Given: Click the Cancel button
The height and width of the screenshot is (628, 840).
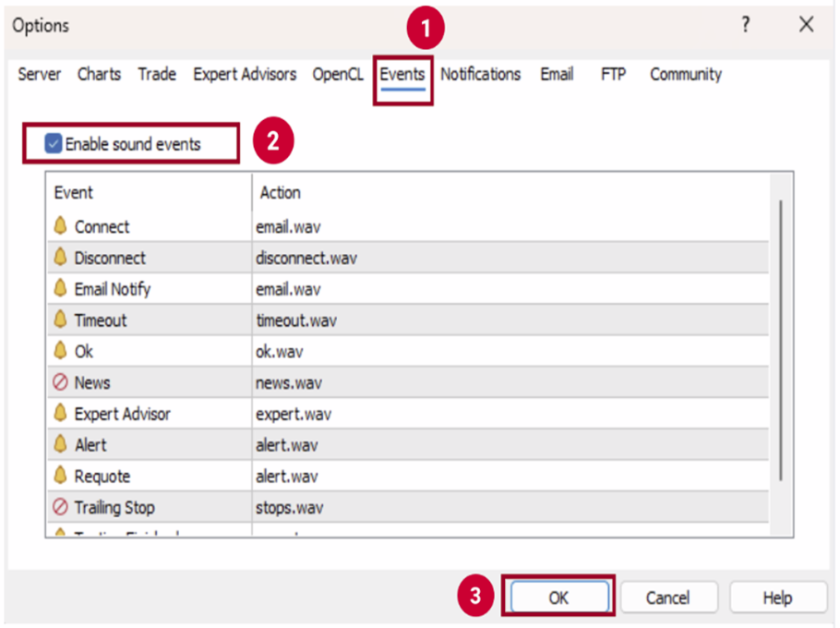Looking at the screenshot, I should 667,598.
